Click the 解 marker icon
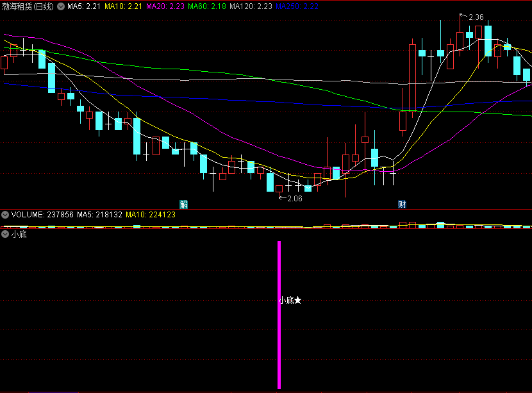 point(183,204)
